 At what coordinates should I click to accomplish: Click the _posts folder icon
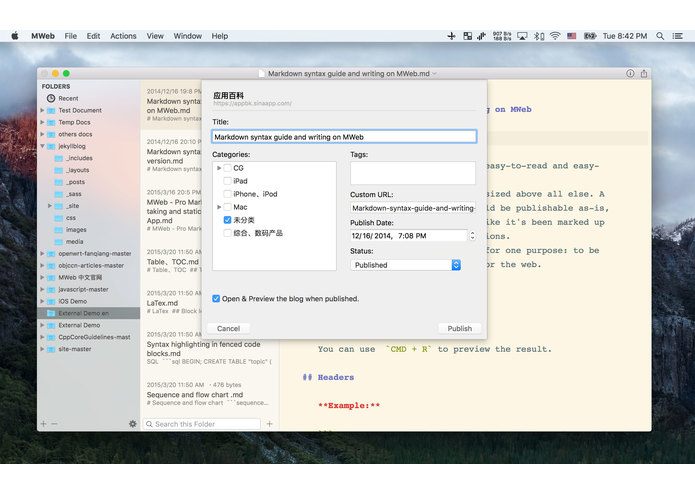coord(59,182)
